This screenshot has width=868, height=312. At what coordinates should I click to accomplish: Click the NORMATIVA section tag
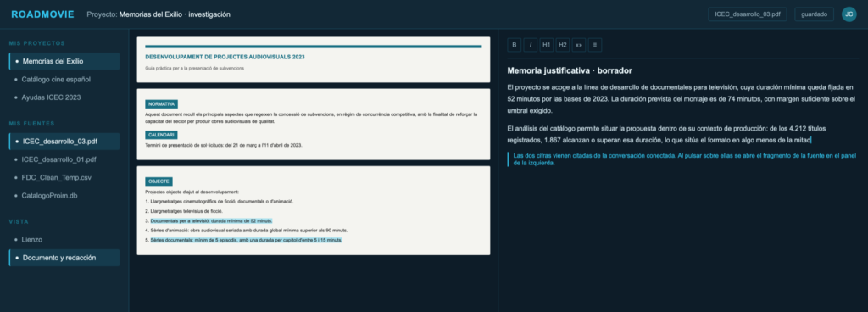(162, 104)
